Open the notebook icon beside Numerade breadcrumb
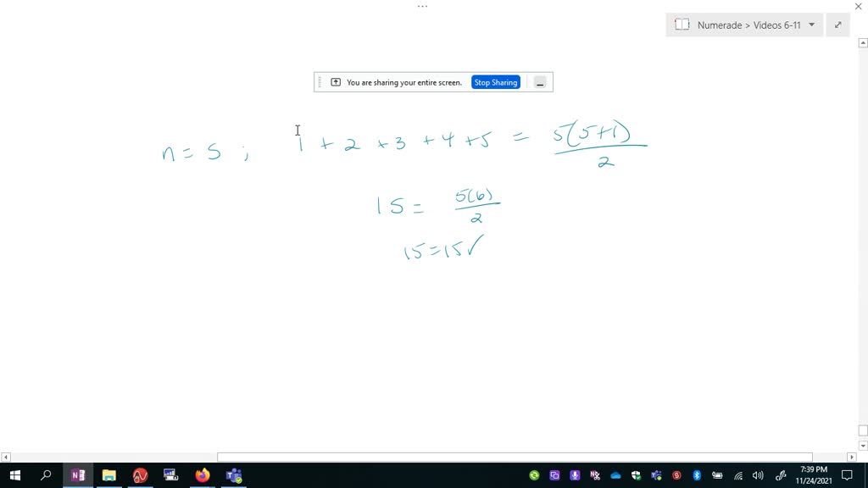This screenshot has width=868, height=488. 682,25
